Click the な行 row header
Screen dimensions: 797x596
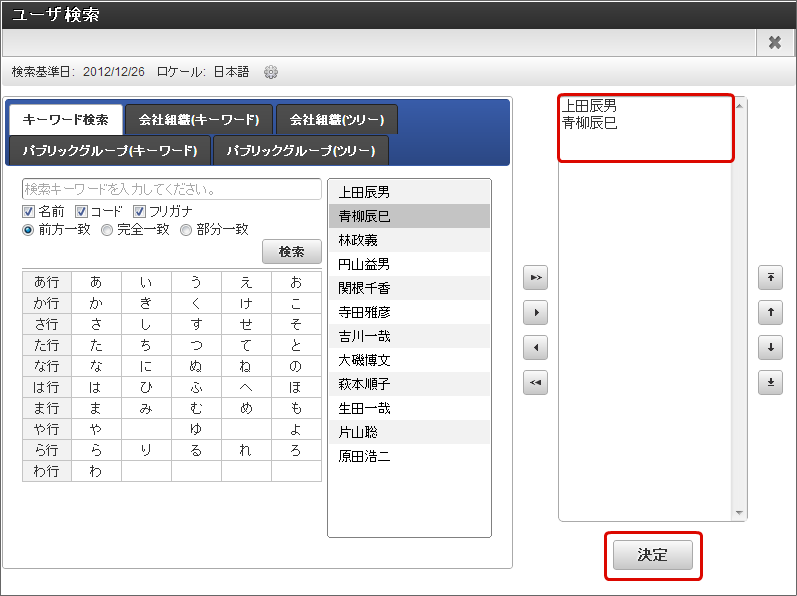pyautogui.click(x=46, y=366)
